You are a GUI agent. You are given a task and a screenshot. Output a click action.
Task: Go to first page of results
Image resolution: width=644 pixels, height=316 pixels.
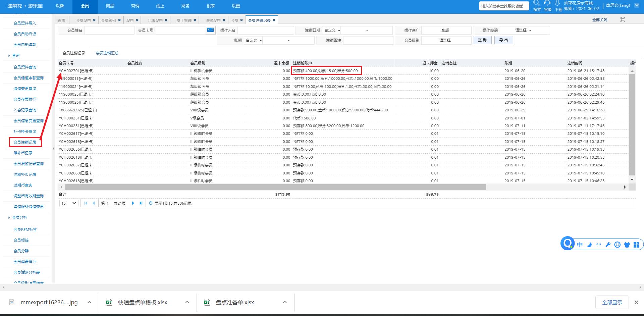pyautogui.click(x=86, y=203)
